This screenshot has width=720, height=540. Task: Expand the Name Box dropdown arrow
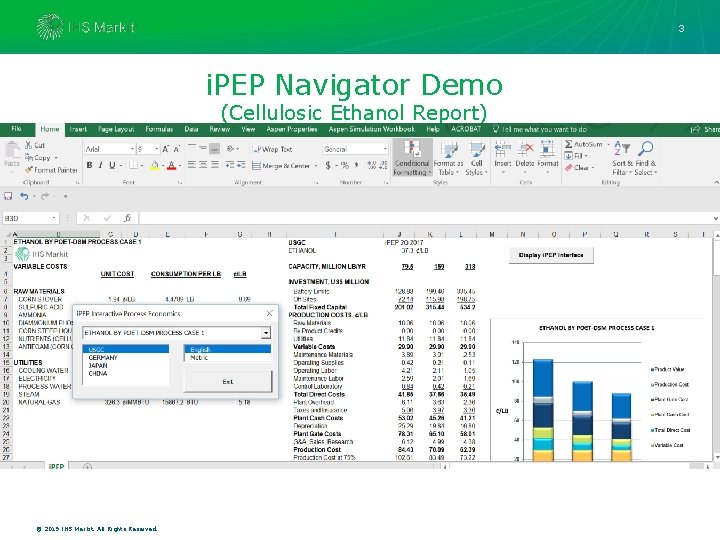[x=54, y=218]
